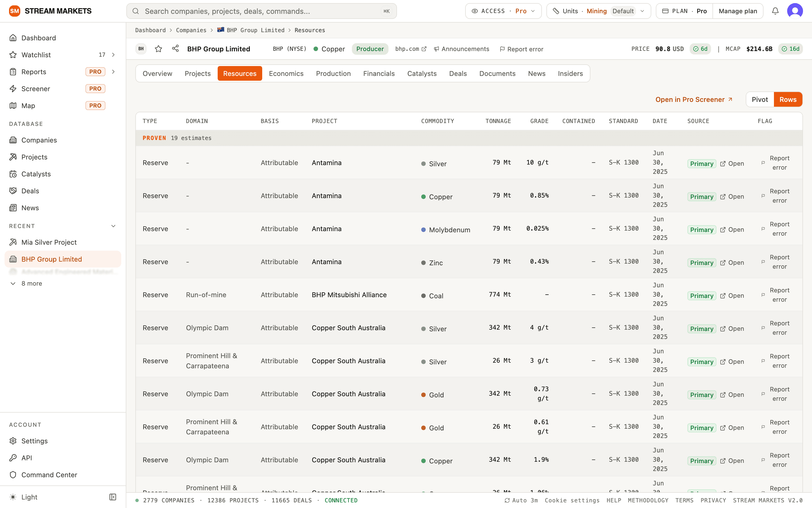Open Cookie settings in footer

[572, 500]
